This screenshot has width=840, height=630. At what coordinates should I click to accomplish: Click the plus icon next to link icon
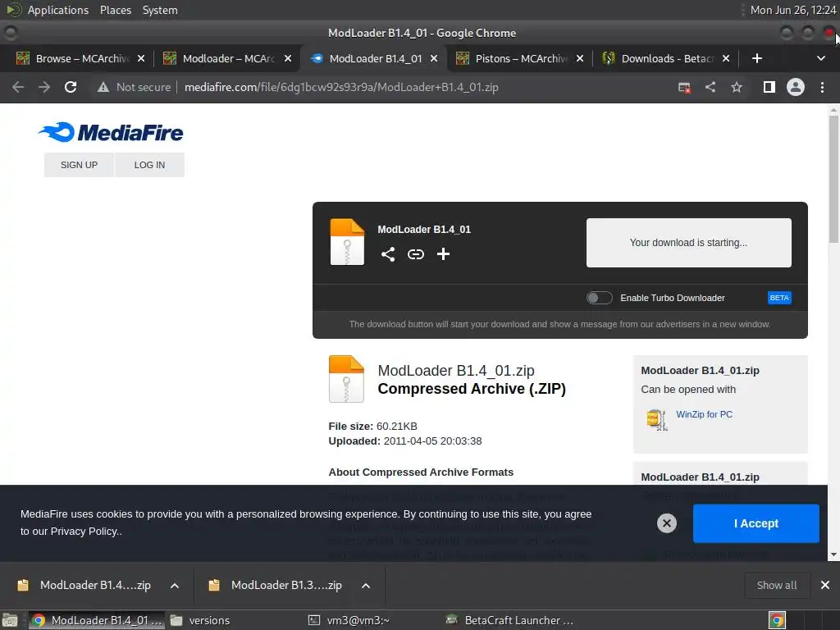click(x=443, y=254)
